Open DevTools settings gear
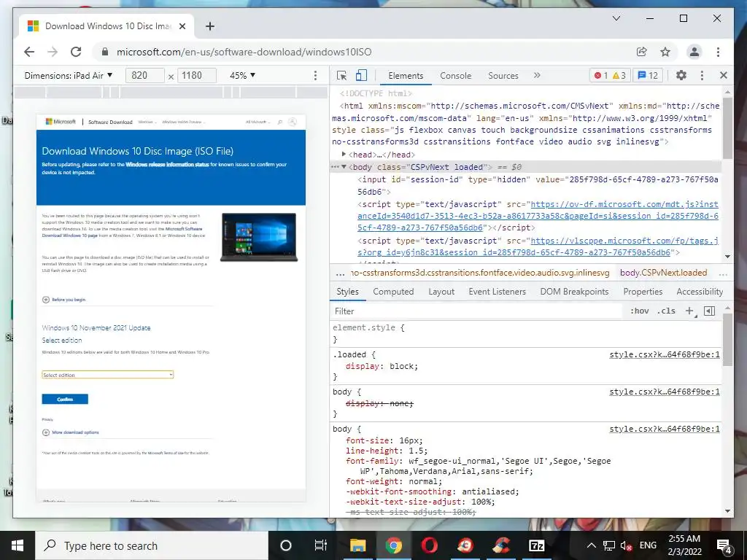747x560 pixels. pos(681,75)
